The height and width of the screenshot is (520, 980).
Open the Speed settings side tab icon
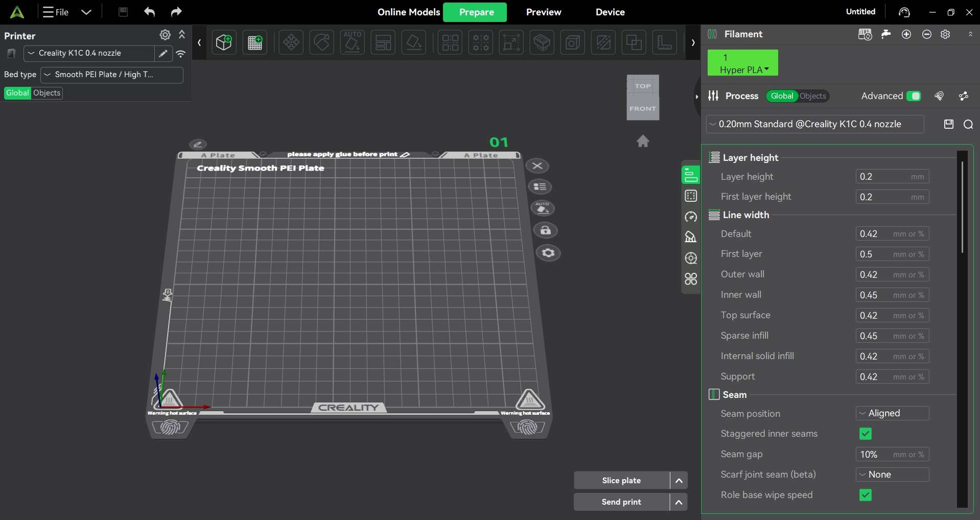pos(691,217)
